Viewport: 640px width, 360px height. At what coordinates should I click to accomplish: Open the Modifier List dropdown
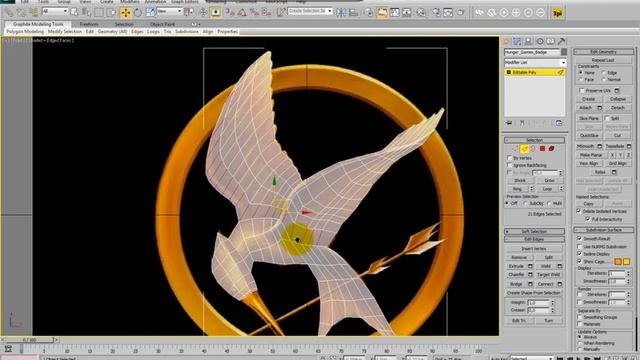click(535, 62)
